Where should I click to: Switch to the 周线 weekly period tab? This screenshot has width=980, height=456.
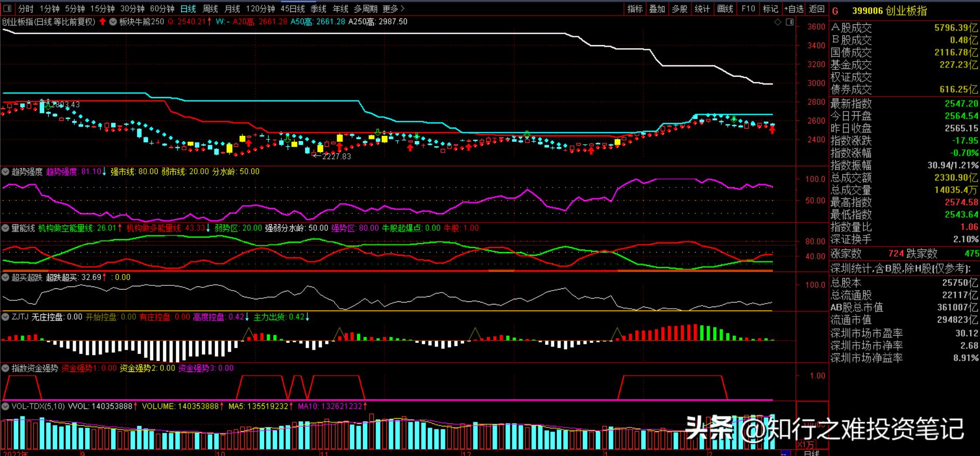tap(210, 9)
